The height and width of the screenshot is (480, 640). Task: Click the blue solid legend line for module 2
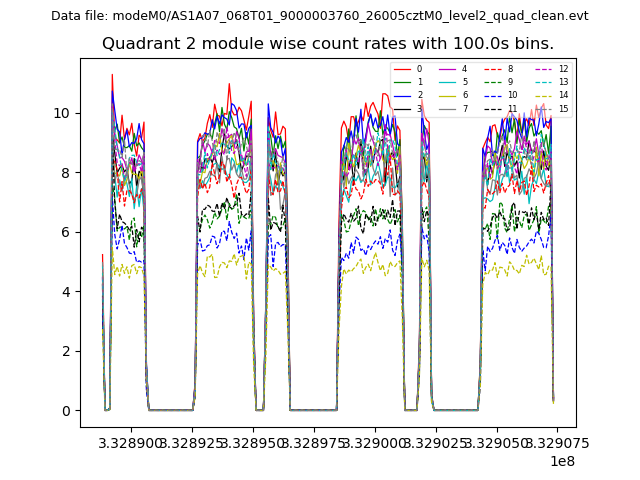click(x=402, y=95)
